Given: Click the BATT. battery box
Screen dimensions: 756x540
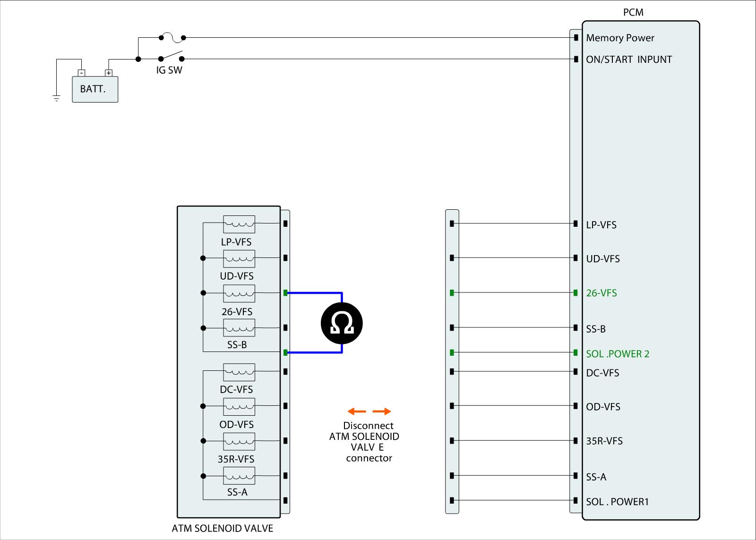Looking at the screenshot, I should 94,89.
